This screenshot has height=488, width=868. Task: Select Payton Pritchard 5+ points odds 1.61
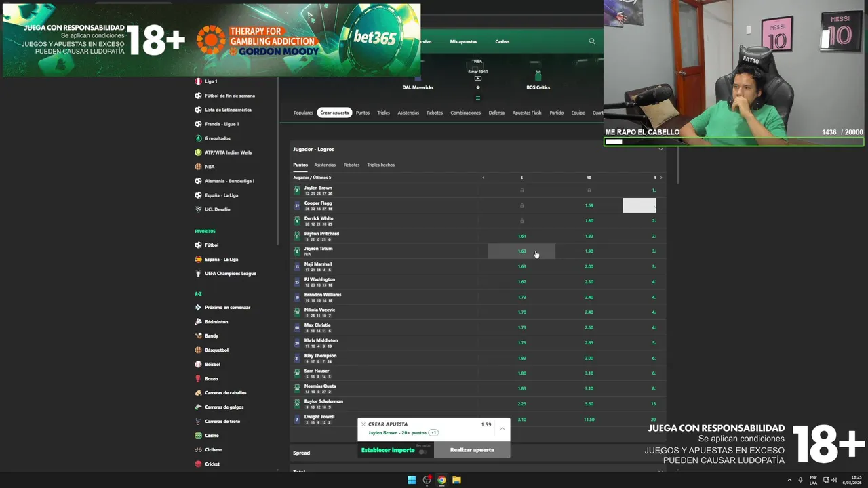point(521,236)
